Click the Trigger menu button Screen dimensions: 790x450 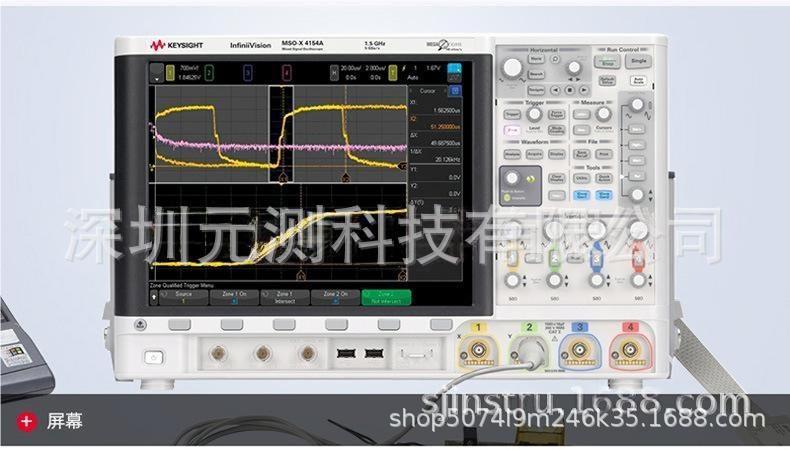(512, 115)
